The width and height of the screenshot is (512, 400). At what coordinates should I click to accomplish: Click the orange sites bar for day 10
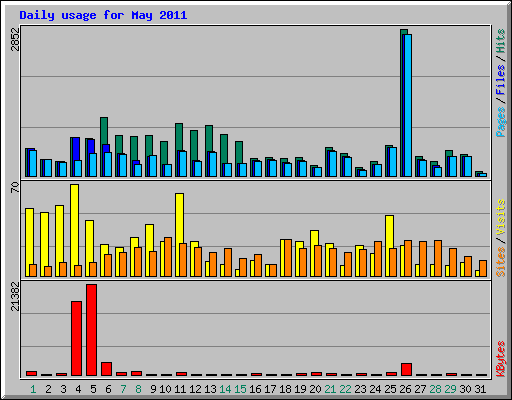click(x=168, y=257)
